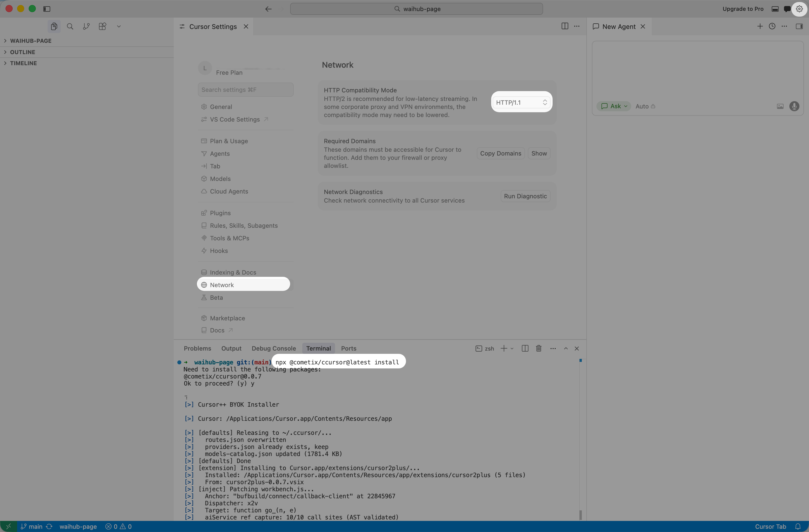Switch to the Debug Console tab
This screenshot has width=809, height=532.
274,348
